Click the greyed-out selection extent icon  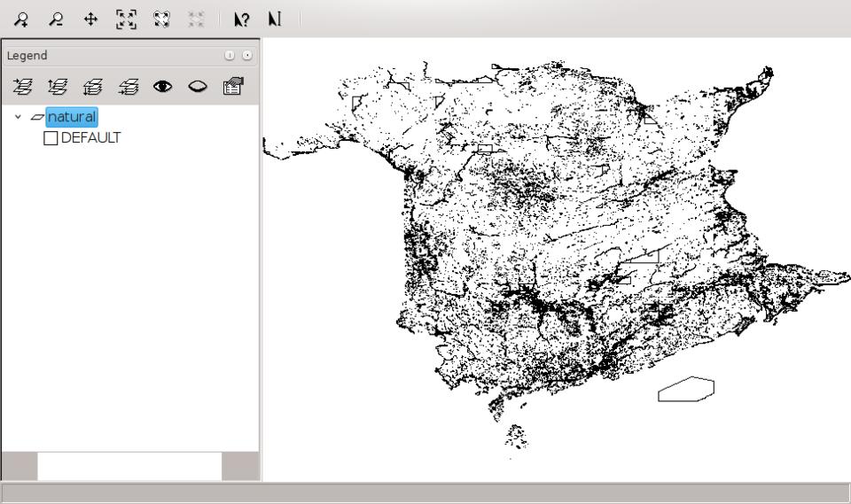point(196,19)
